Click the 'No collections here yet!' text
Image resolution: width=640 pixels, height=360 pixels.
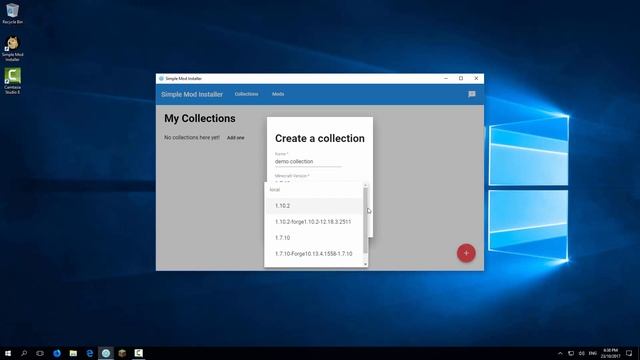tap(192, 138)
